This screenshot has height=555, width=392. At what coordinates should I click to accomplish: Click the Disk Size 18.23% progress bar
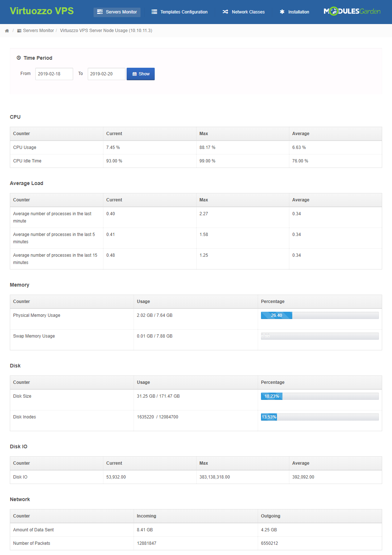(x=320, y=396)
